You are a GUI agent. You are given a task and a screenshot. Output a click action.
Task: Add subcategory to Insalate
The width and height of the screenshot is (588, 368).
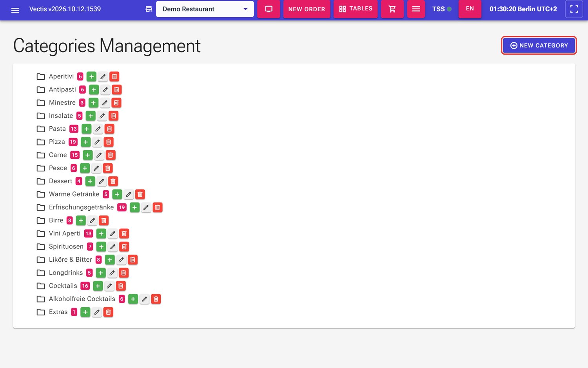[91, 116]
